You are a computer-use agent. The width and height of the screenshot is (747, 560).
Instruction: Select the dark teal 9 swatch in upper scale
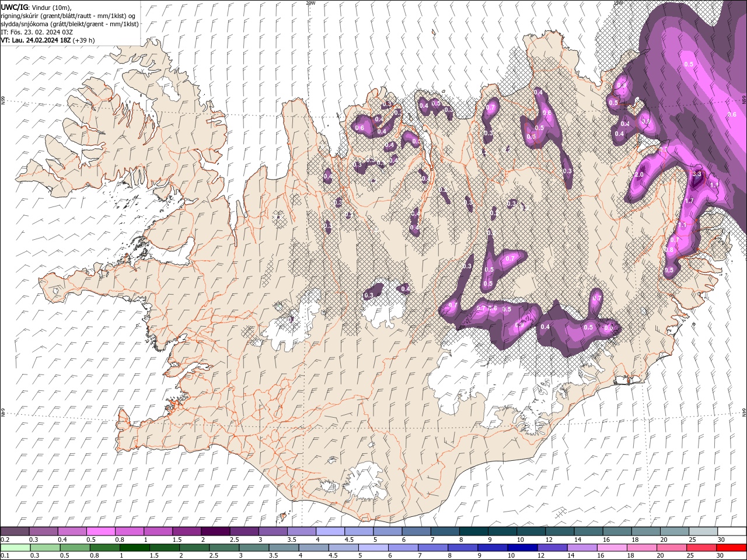pos(501,531)
